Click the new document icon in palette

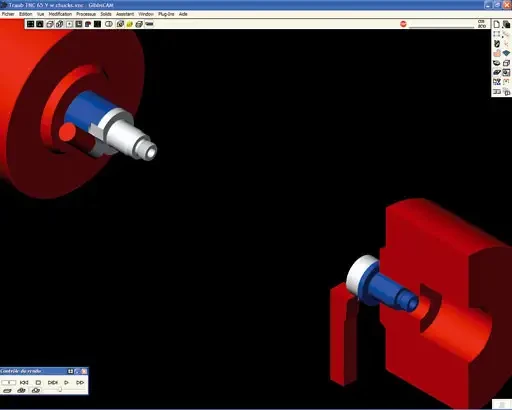[x=496, y=24]
